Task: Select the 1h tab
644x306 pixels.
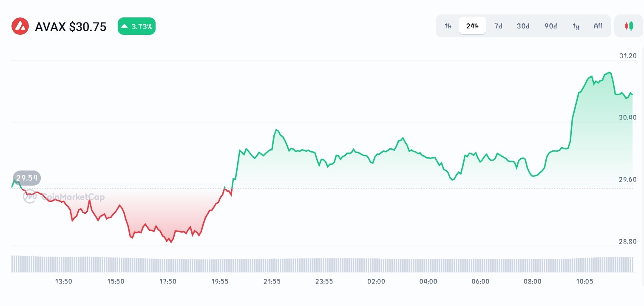Action: tap(448, 26)
